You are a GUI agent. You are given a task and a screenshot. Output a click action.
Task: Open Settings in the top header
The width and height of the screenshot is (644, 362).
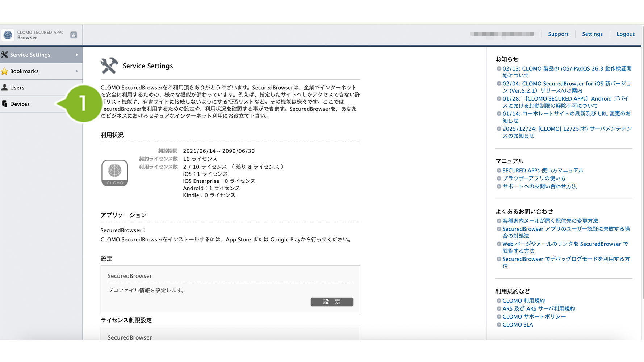click(592, 34)
